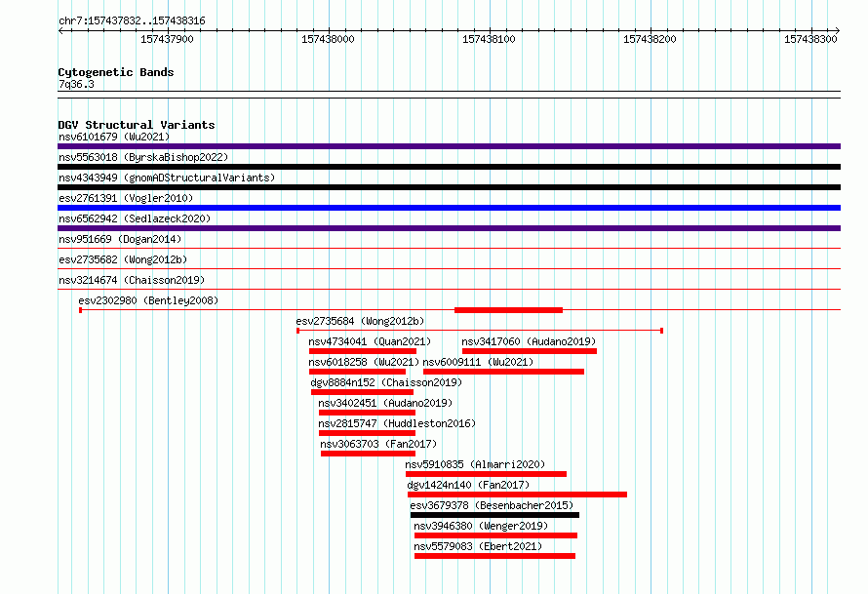Click ruler position 157438100
This screenshot has width=868, height=594.
click(x=489, y=39)
